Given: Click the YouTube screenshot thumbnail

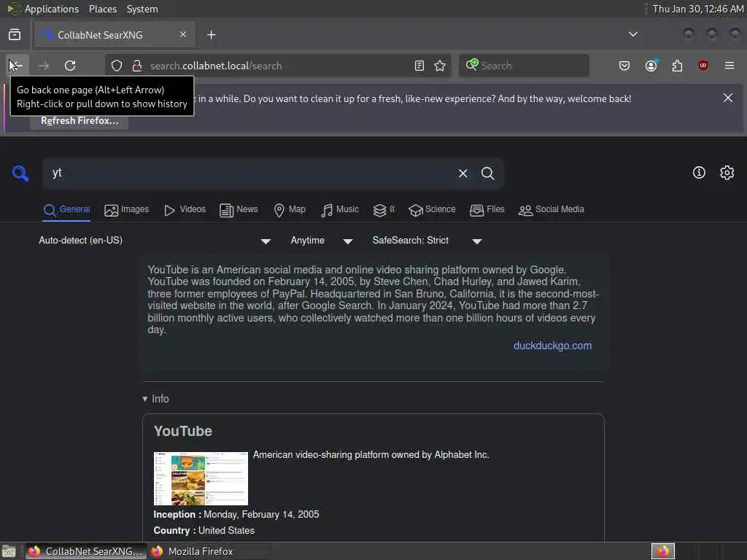Looking at the screenshot, I should point(201,478).
